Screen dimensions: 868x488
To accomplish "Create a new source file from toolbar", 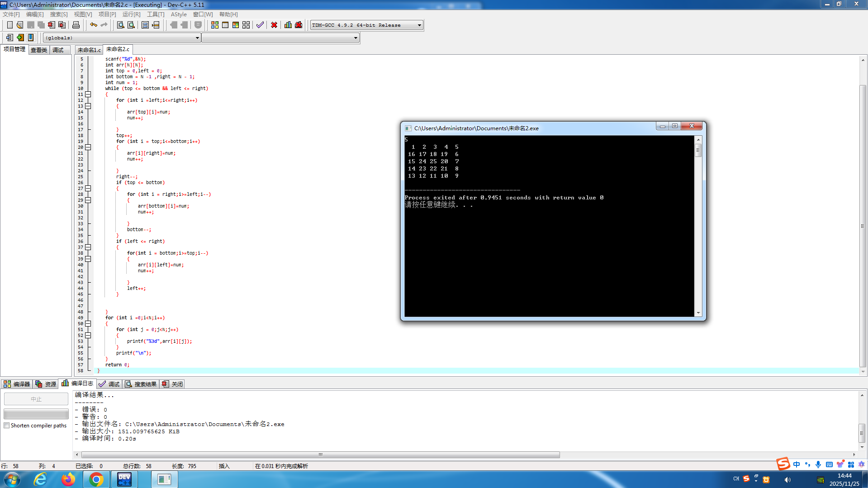I will pos(9,25).
